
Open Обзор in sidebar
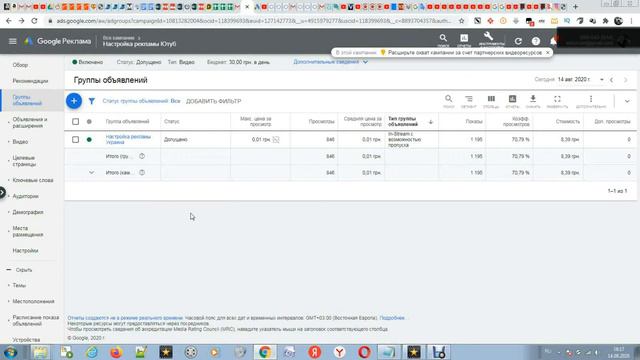(x=20, y=65)
